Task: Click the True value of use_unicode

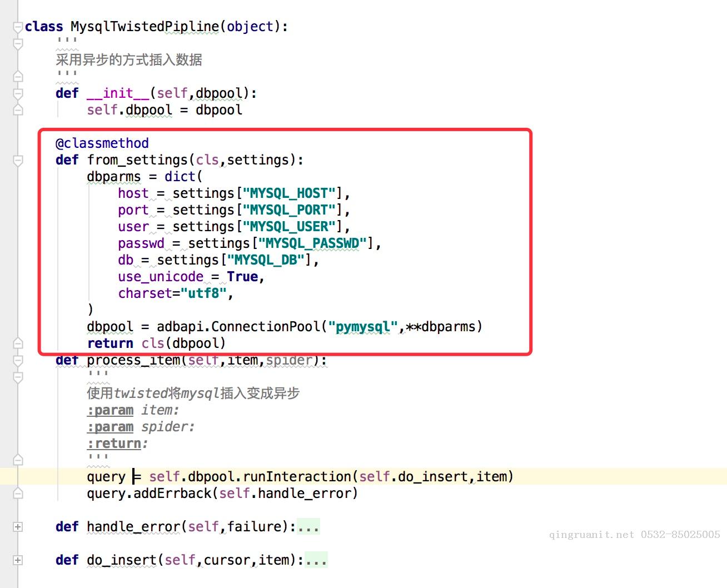Action: click(242, 277)
